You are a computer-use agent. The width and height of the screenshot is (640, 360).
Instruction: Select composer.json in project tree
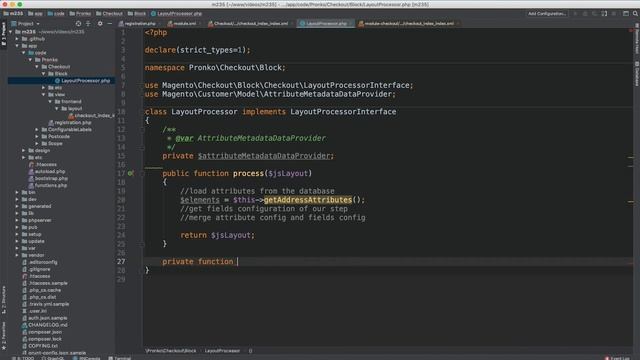[45, 332]
